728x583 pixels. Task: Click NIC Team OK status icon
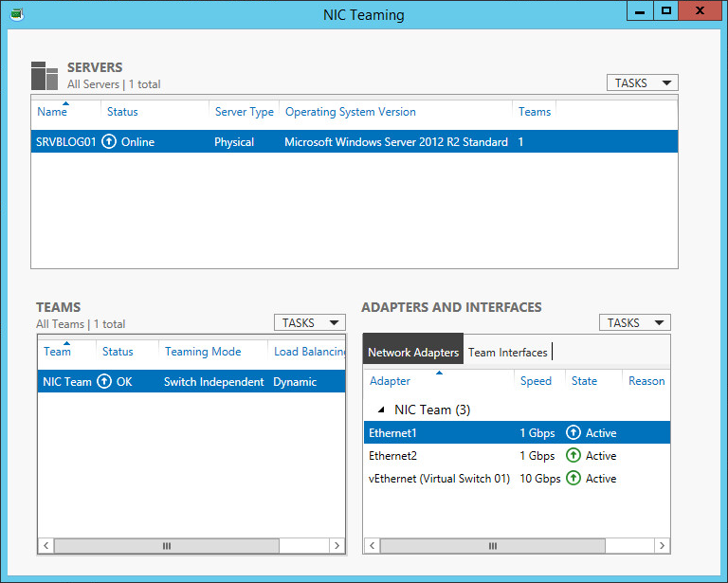[x=104, y=382]
